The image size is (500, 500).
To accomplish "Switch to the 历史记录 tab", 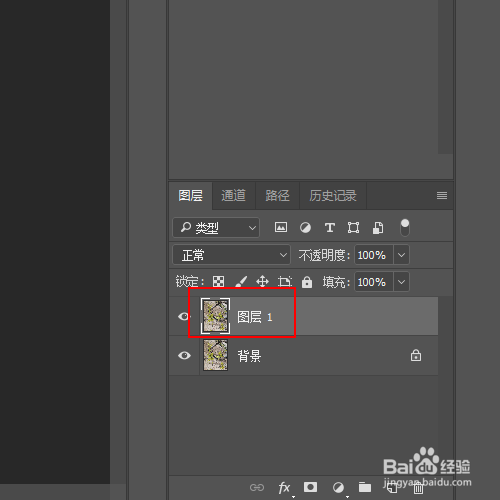I will (x=333, y=195).
